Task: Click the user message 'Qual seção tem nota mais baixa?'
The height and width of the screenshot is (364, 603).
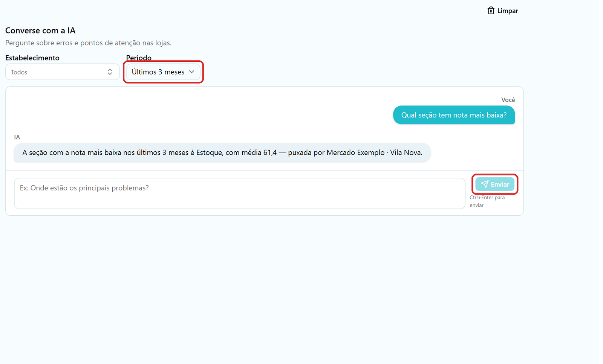Action: [454, 115]
